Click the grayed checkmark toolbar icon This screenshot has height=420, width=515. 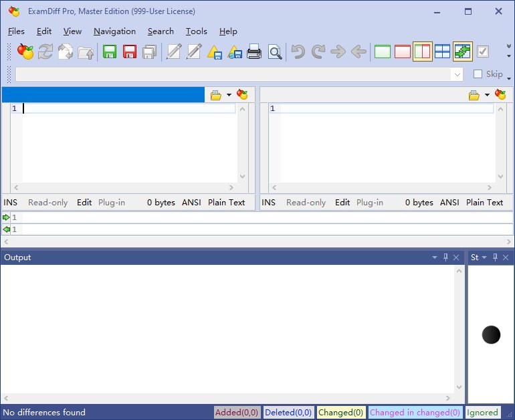pyautogui.click(x=482, y=51)
